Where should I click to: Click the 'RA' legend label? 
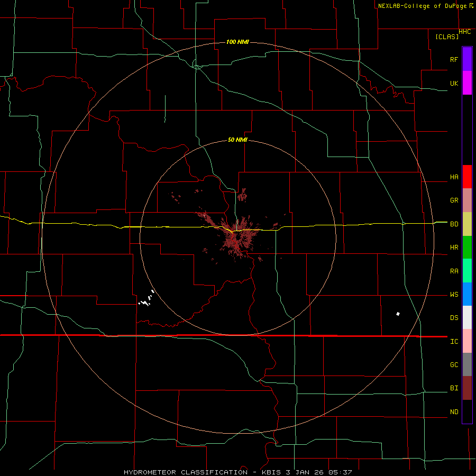pos(454,271)
